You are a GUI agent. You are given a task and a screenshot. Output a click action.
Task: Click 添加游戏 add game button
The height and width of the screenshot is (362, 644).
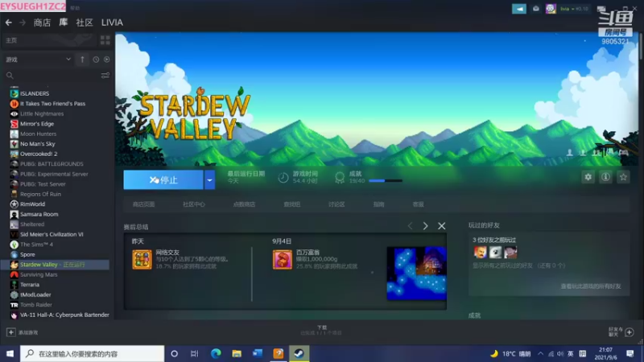23,332
